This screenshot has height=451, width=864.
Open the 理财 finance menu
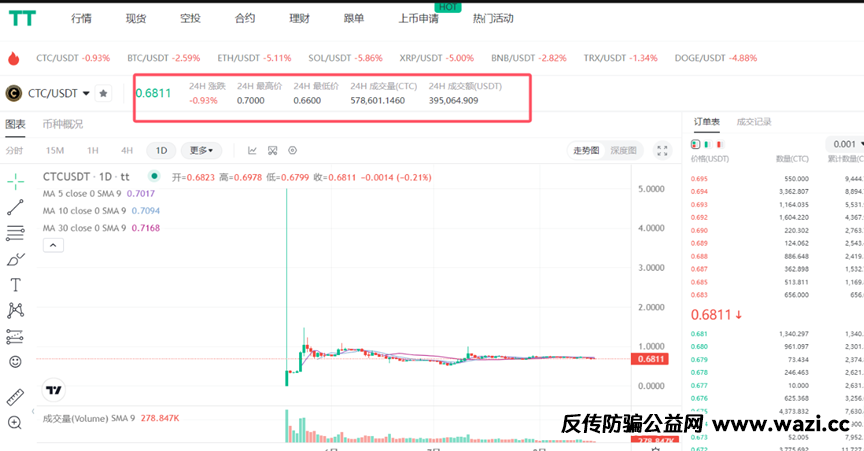(299, 18)
